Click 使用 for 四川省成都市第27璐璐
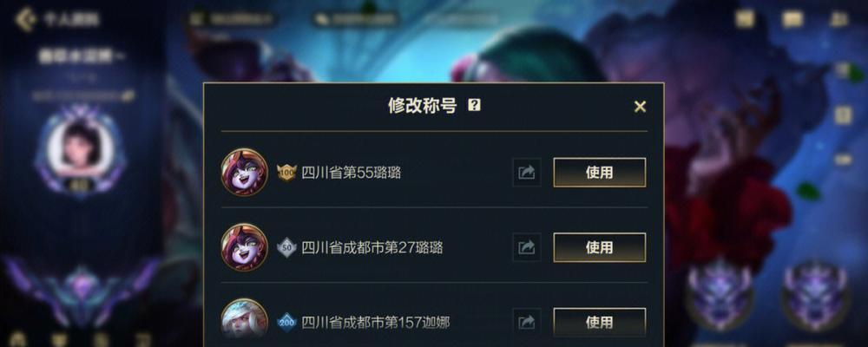 (600, 247)
